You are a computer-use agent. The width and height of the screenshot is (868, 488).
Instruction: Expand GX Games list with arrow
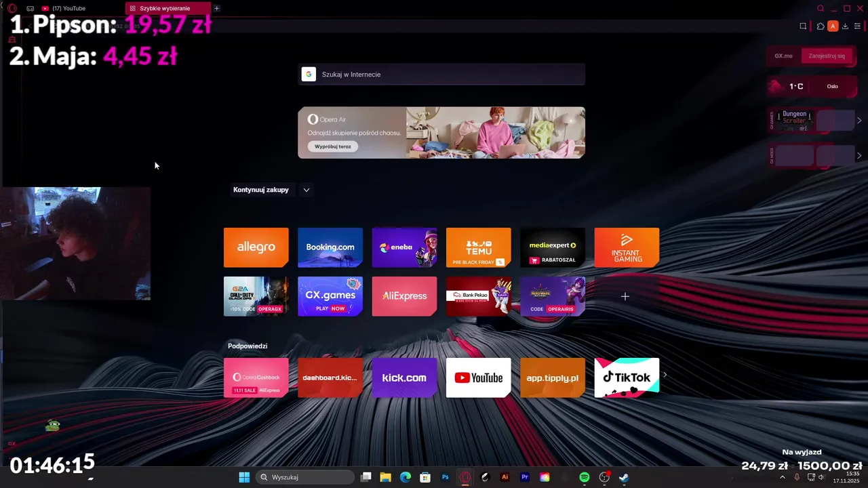[x=859, y=120]
